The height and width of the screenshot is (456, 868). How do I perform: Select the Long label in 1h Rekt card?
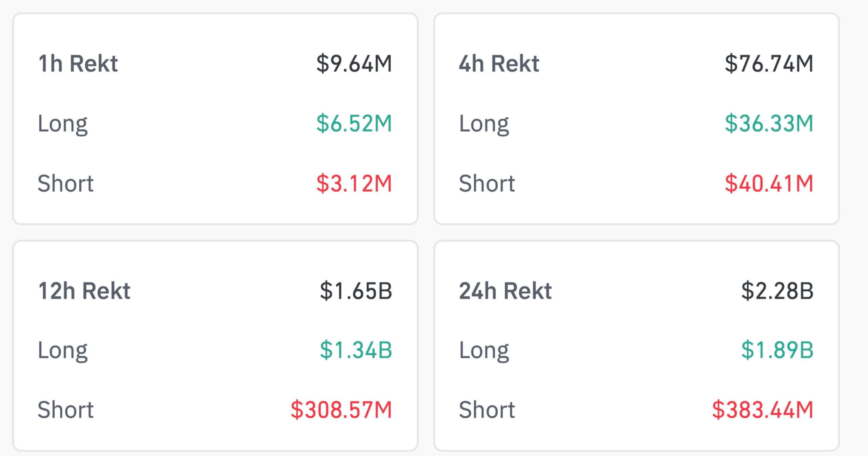tap(63, 124)
